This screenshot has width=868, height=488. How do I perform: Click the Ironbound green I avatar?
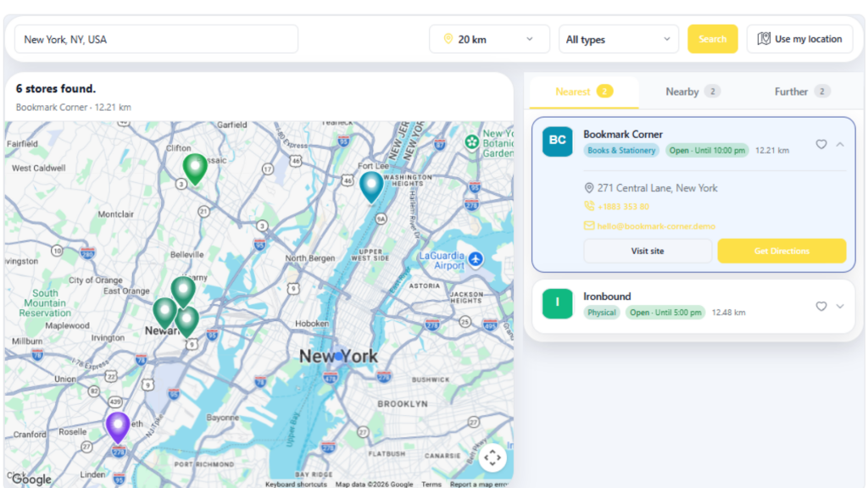tap(558, 304)
